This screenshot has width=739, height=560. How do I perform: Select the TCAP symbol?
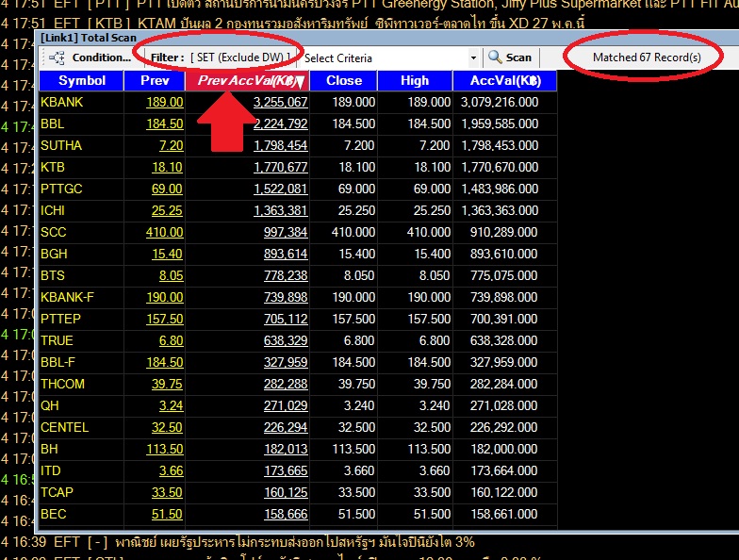(x=57, y=492)
